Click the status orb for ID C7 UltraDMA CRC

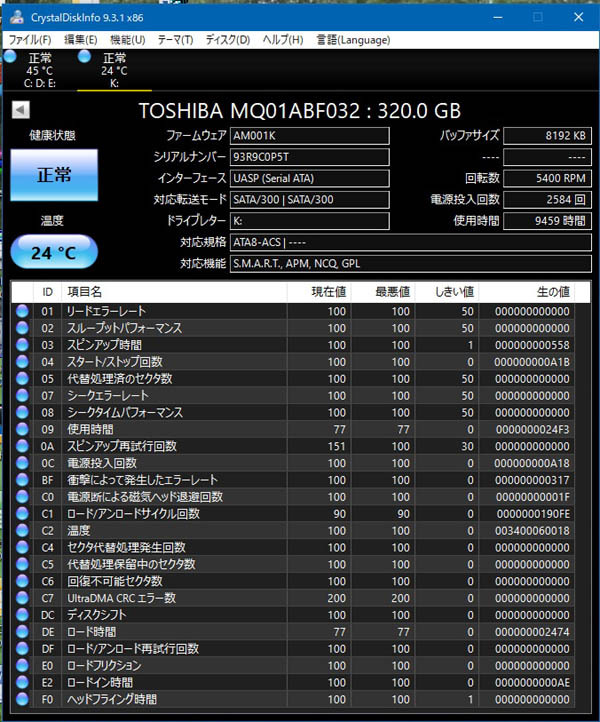pos(22,598)
